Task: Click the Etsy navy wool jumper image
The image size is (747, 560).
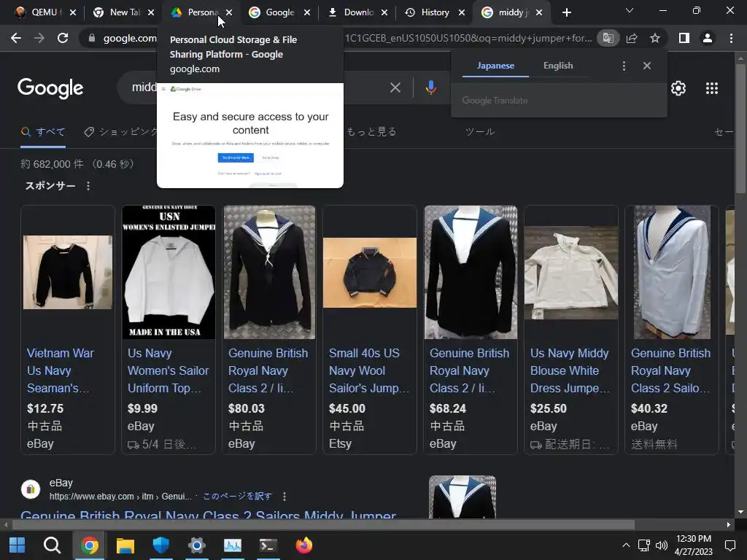Action: coord(370,273)
